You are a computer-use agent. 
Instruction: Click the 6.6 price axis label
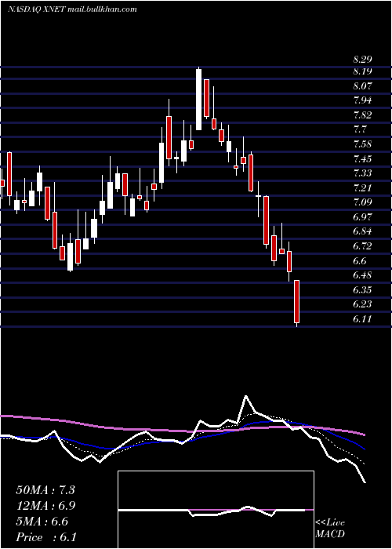pyautogui.click(x=359, y=261)
